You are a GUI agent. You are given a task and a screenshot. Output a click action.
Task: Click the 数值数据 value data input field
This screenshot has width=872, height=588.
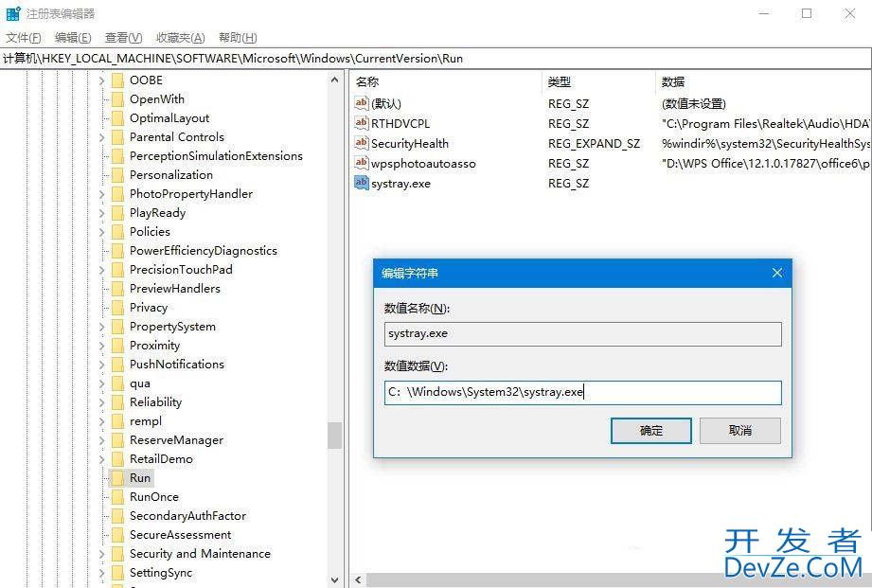582,393
